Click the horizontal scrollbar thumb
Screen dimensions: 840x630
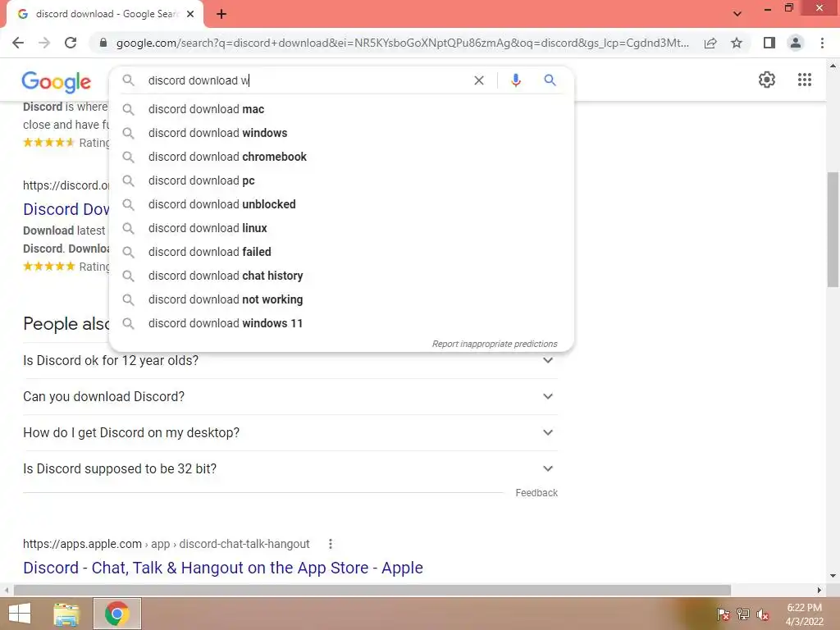pyautogui.click(x=372, y=590)
